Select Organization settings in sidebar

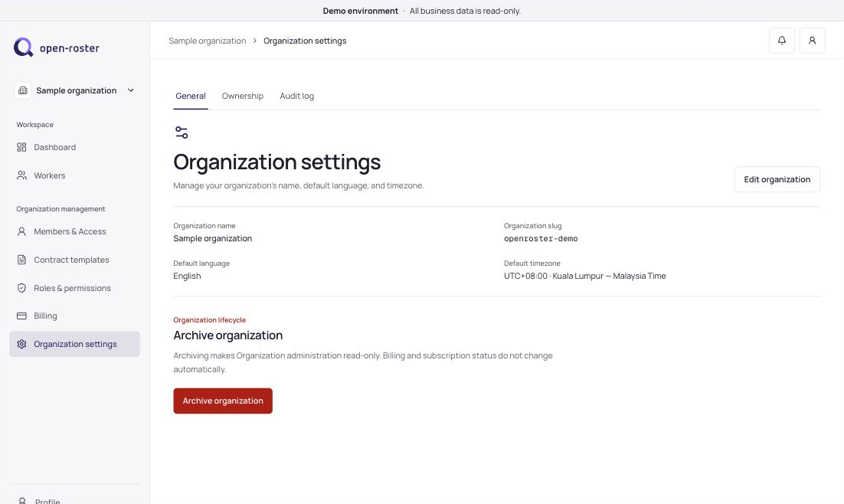tap(75, 344)
